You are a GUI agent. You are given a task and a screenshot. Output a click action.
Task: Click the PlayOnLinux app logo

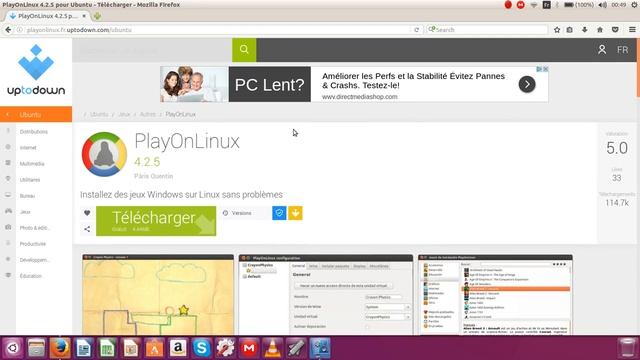click(104, 154)
